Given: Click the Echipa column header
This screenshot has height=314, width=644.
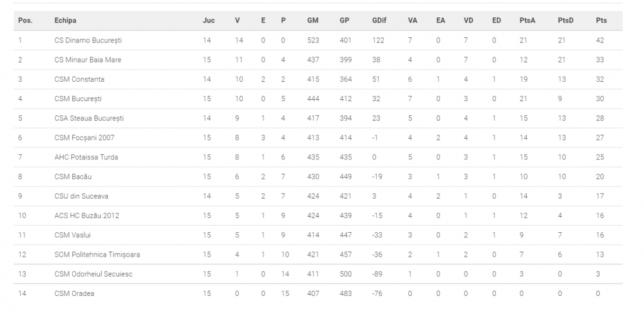Looking at the screenshot, I should [x=65, y=21].
